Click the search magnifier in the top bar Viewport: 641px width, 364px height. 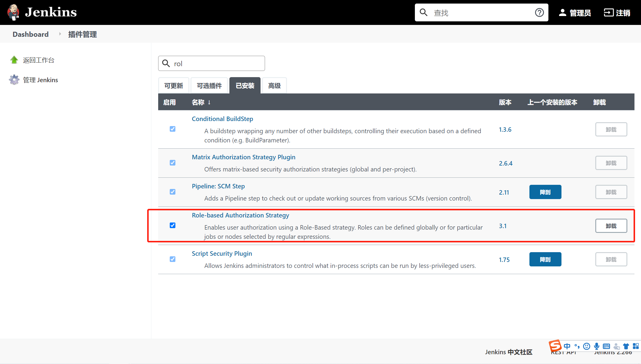coord(423,12)
